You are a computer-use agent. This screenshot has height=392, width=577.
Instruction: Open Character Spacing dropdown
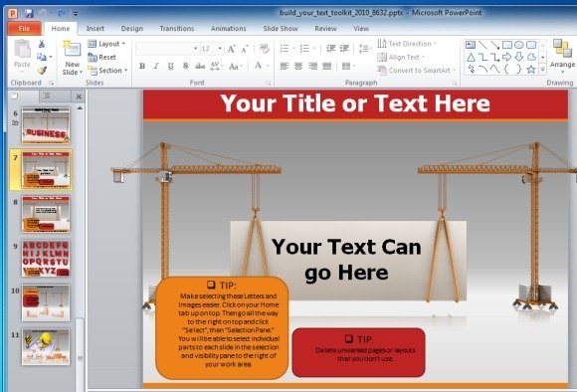217,67
